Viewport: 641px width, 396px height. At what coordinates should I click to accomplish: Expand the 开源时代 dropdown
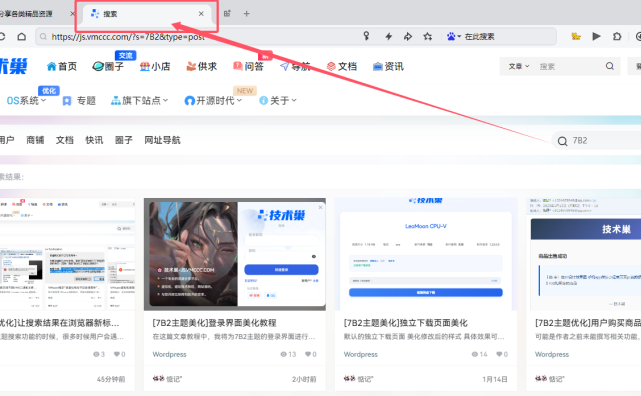(213, 101)
